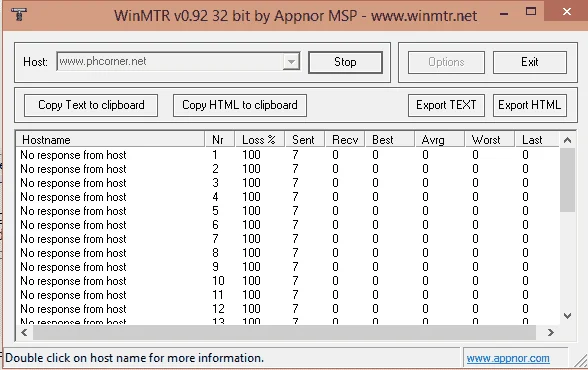This screenshot has width=588, height=370.
Task: Sort by the Hostname column header
Action: pos(111,140)
